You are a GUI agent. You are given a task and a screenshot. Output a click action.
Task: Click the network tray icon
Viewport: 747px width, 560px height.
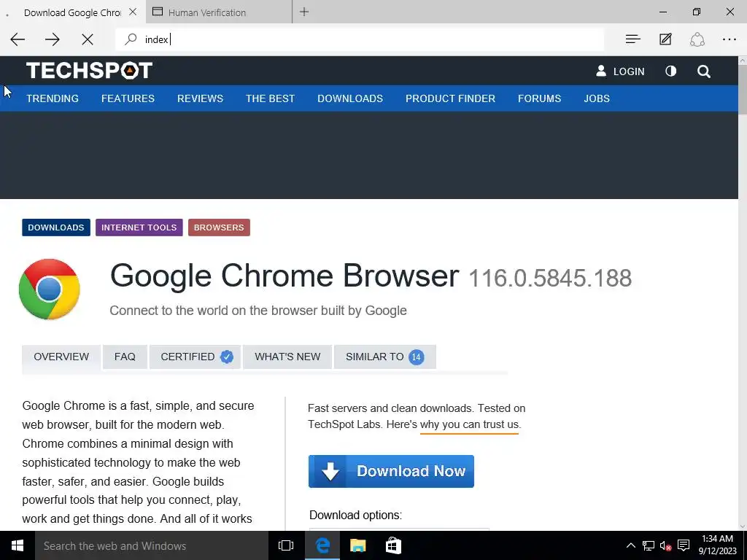coord(648,545)
